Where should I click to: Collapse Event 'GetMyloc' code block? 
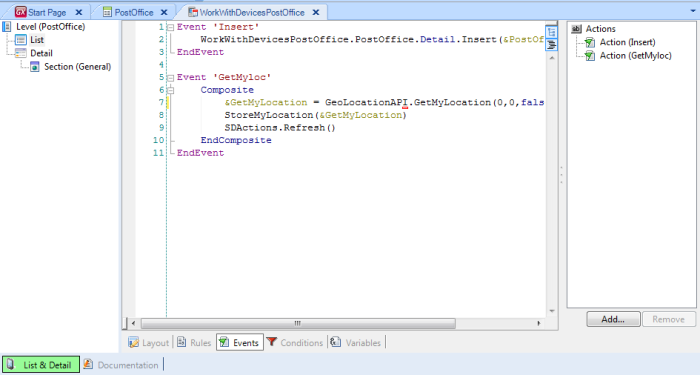pyautogui.click(x=170, y=78)
